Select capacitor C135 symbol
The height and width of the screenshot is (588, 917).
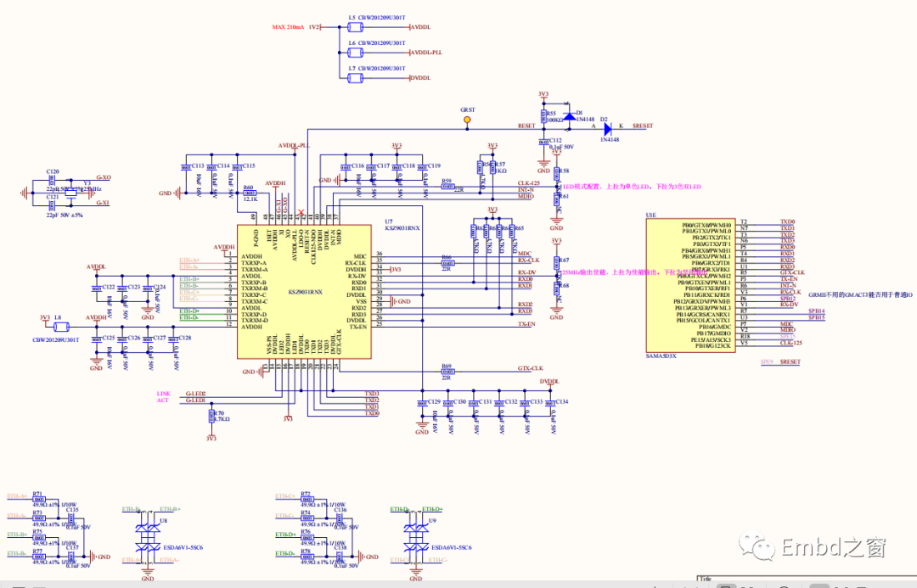[x=70, y=518]
